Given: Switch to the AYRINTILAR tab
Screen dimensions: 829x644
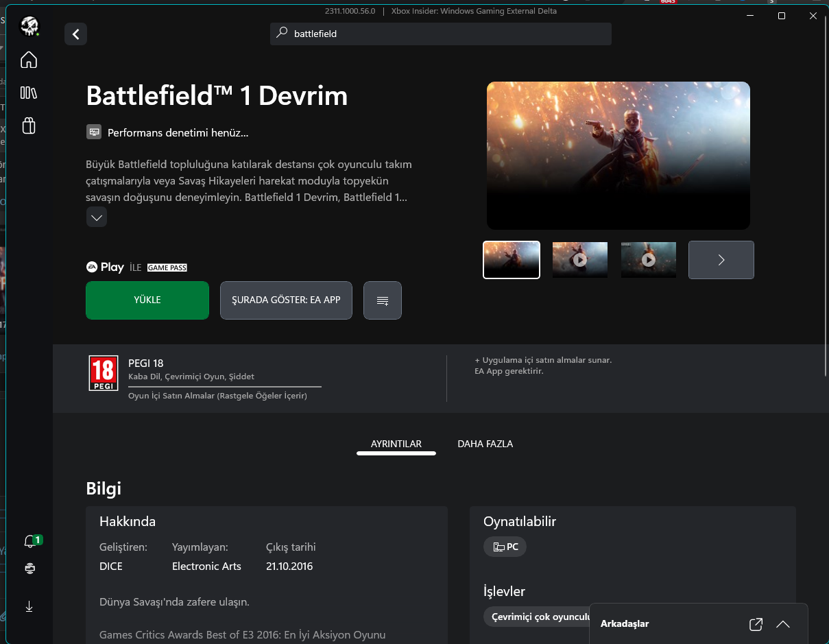Looking at the screenshot, I should [x=396, y=444].
